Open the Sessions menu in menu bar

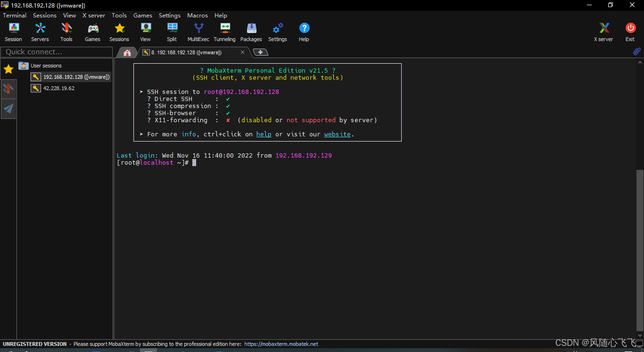coord(45,15)
